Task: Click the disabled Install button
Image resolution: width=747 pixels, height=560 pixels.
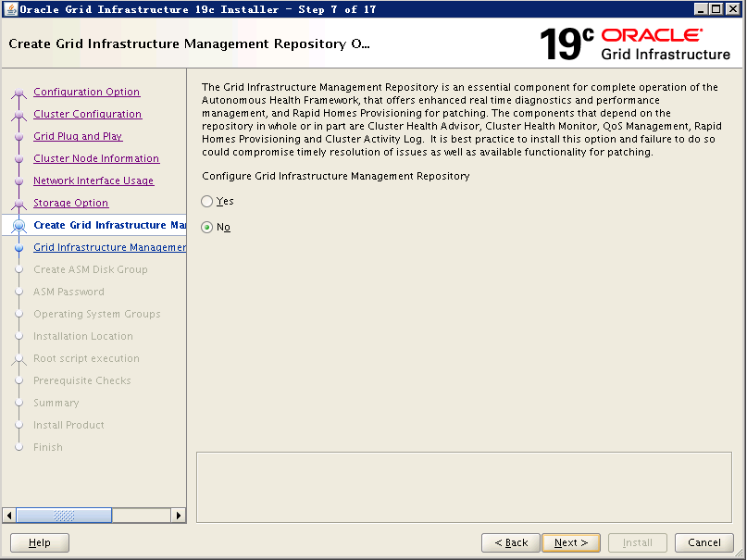Action: 638,542
